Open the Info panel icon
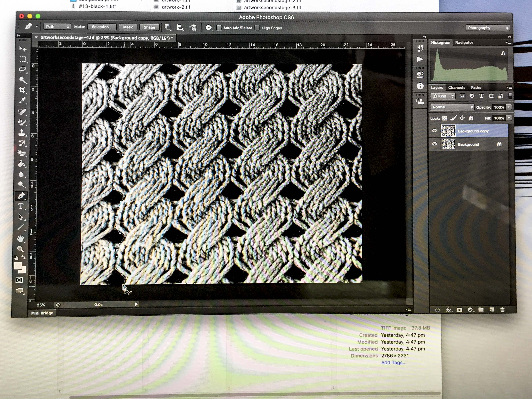532x399 pixels. (420, 86)
